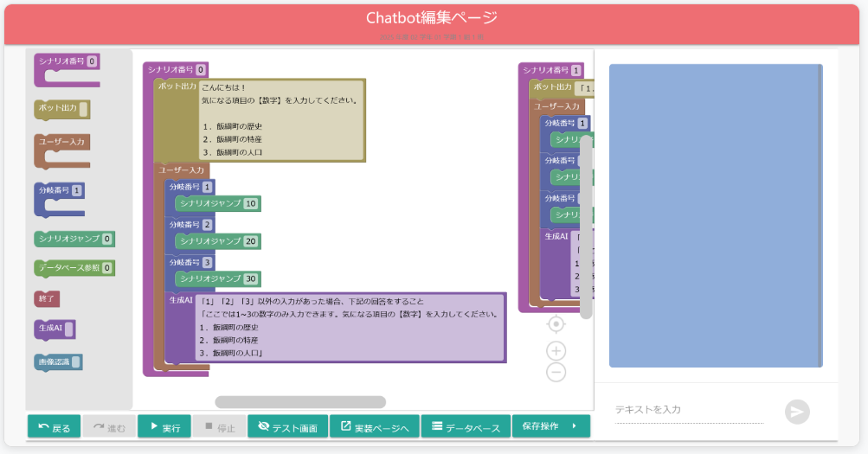Image resolution: width=868 pixels, height=454 pixels.
Task: Open 実装ページへ implementation page
Action: tap(375, 427)
